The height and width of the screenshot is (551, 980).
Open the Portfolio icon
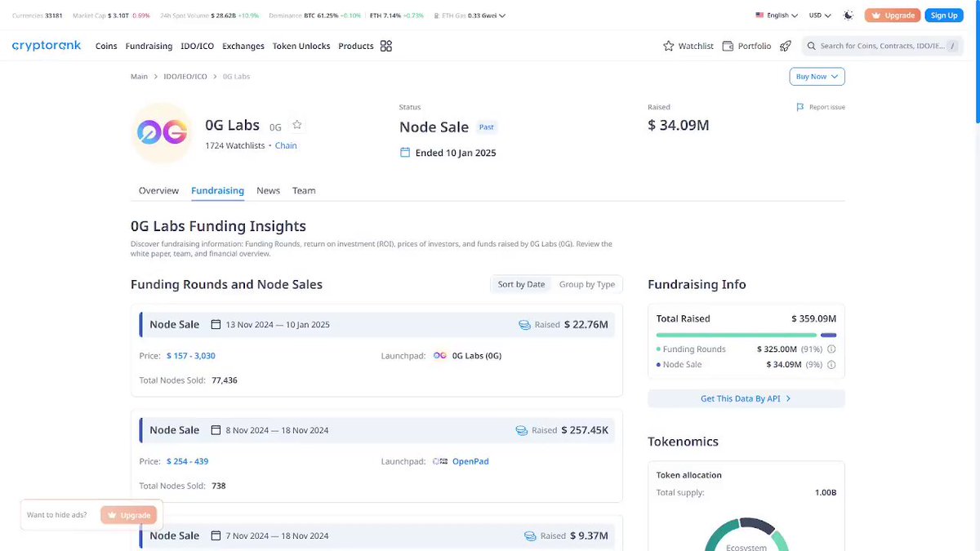click(x=728, y=46)
